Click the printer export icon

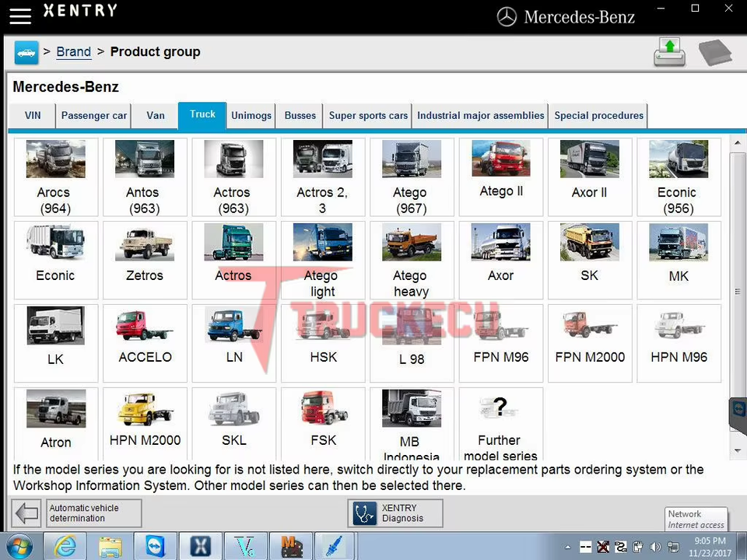click(670, 52)
